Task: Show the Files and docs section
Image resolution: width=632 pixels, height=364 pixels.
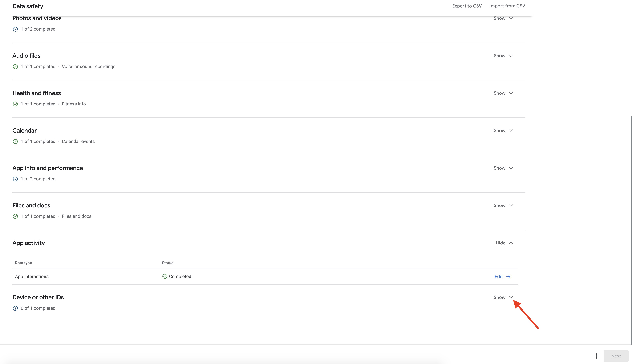Action: pos(503,206)
